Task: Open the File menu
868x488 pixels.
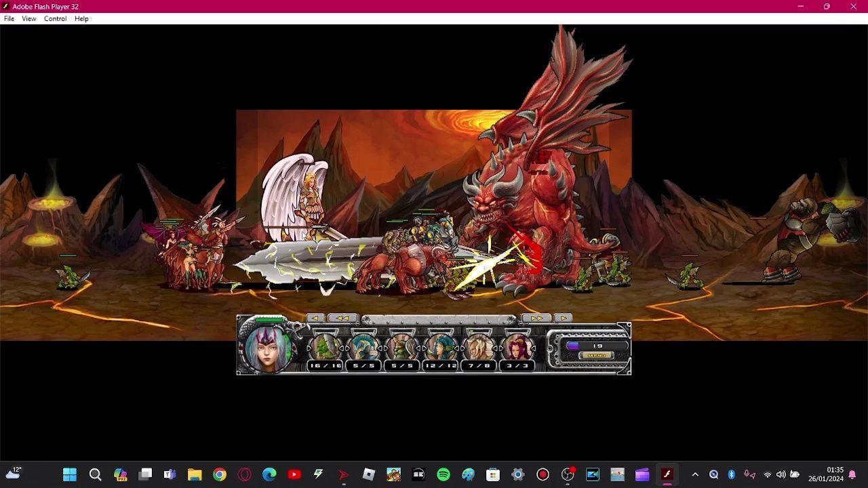Action: (9, 19)
